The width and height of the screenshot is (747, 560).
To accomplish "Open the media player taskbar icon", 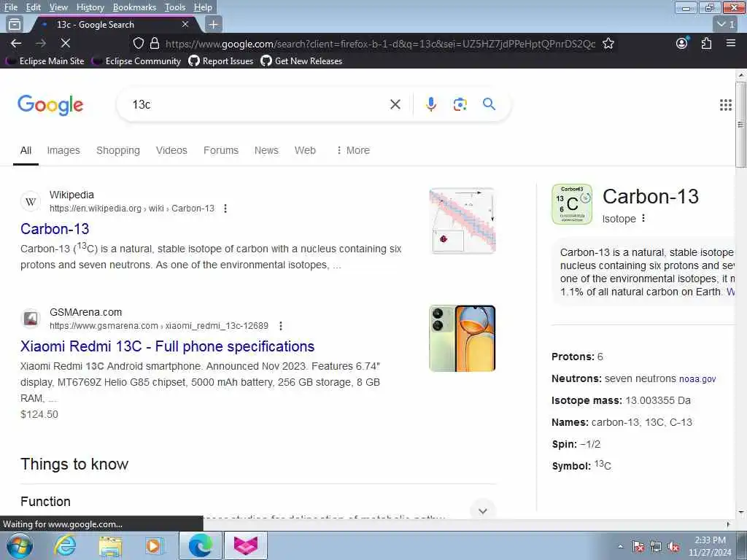I will tap(155, 545).
